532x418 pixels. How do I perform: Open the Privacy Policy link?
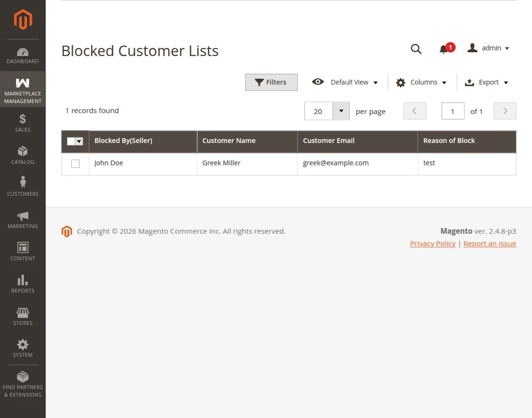pyautogui.click(x=433, y=243)
